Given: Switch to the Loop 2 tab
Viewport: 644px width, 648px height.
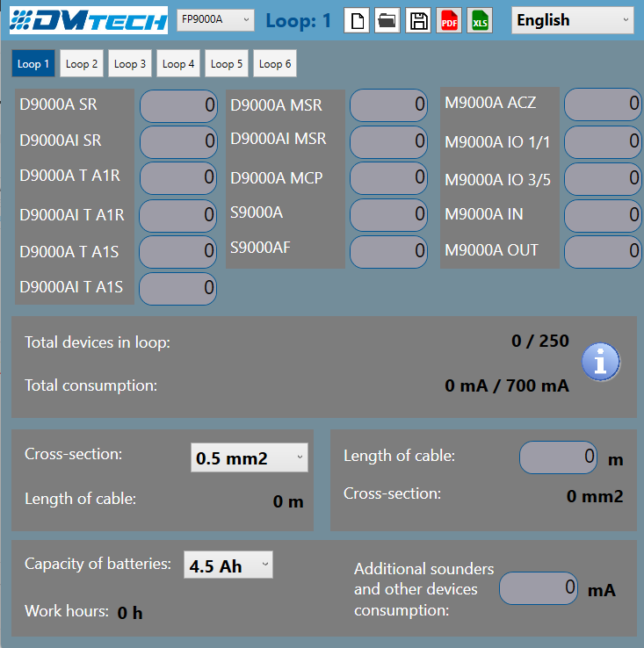Looking at the screenshot, I should 82,63.
